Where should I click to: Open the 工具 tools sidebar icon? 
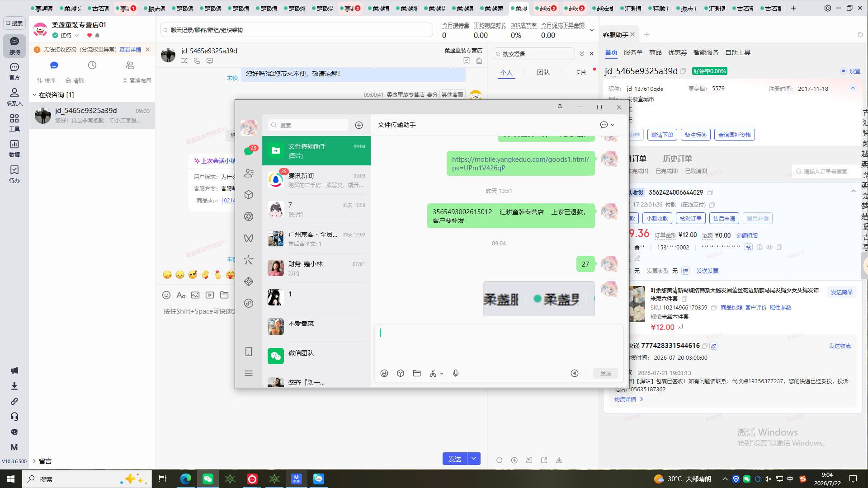coord(14,123)
